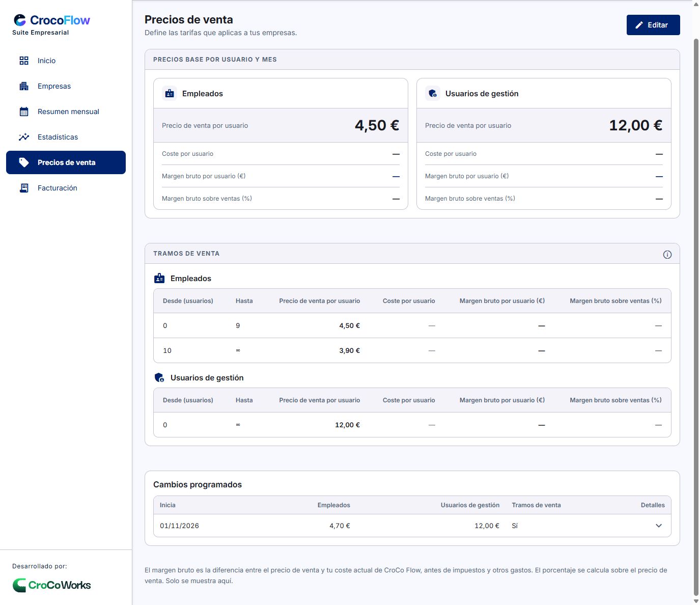Click the pencil icon in Editar button
Viewport: 700px width, 605px height.
click(x=639, y=25)
